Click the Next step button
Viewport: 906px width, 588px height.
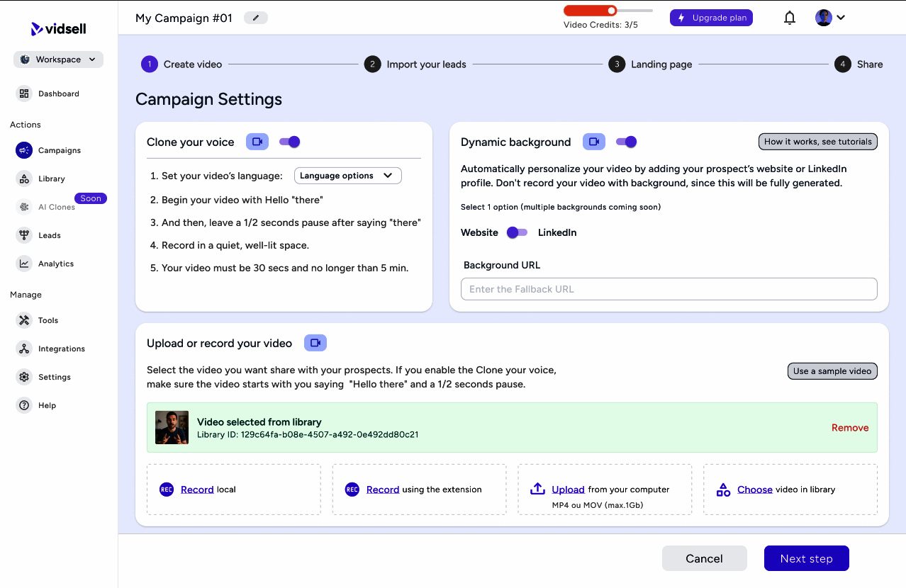(806, 558)
